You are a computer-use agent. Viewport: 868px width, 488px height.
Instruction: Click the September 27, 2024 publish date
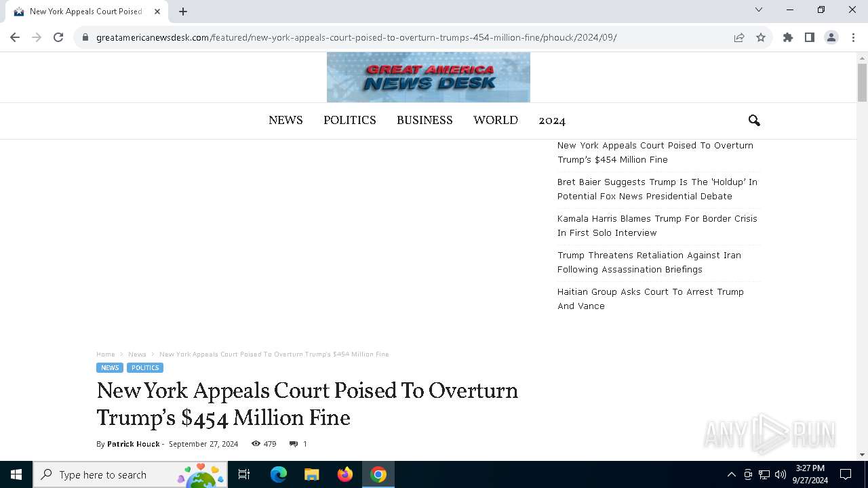tap(203, 444)
